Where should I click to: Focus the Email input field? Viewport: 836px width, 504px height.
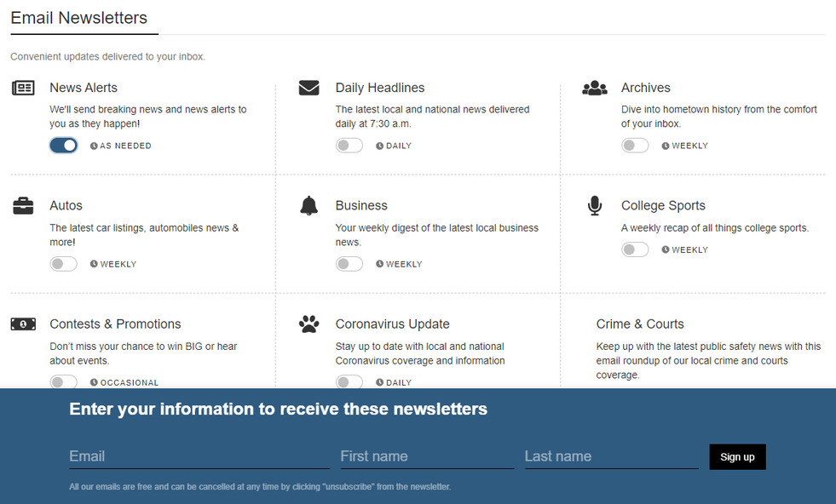[199, 456]
